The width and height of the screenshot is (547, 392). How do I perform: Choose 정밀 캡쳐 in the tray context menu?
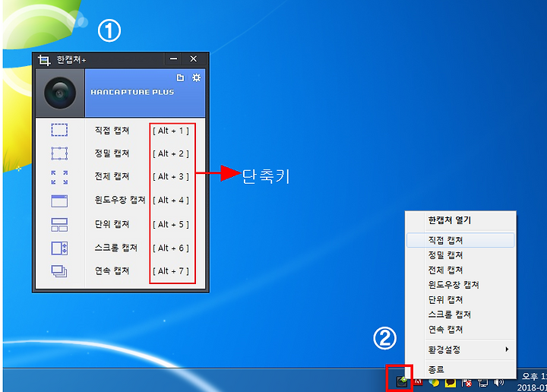(x=460, y=255)
